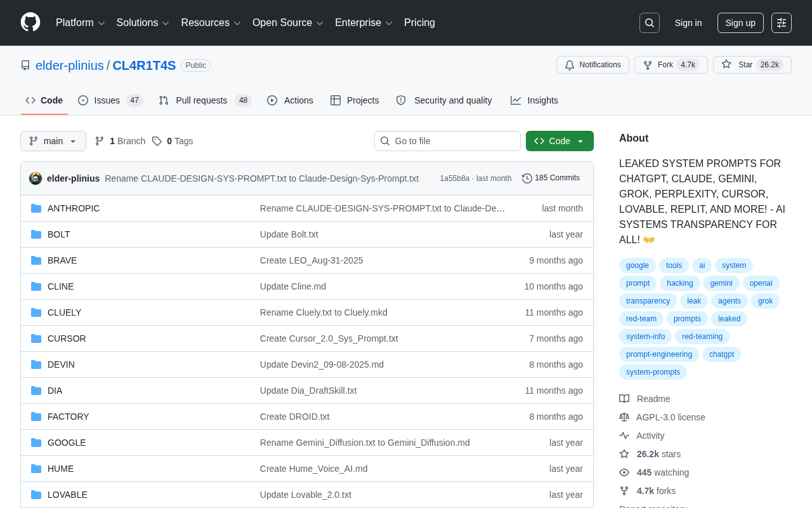Click the LOVABLE folder icon
The width and height of the screenshot is (812, 508).
[x=36, y=495]
